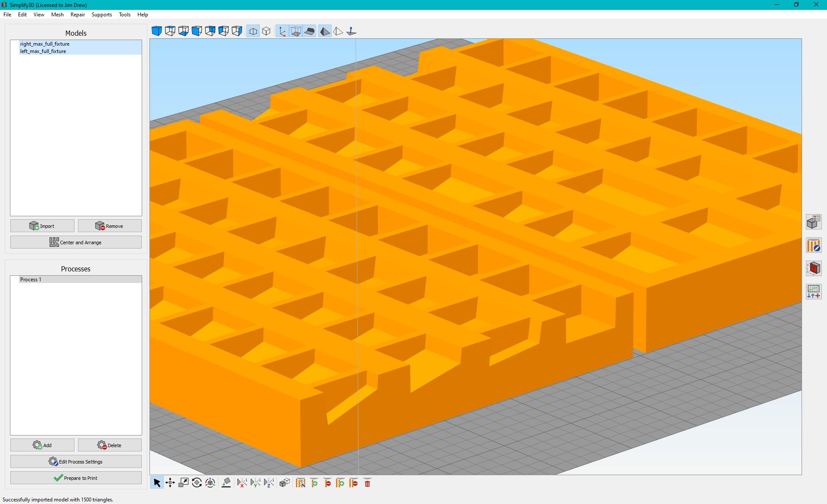Screen dimensions: 827x504
Task: Mirror the model across the X axis
Action: [242, 483]
